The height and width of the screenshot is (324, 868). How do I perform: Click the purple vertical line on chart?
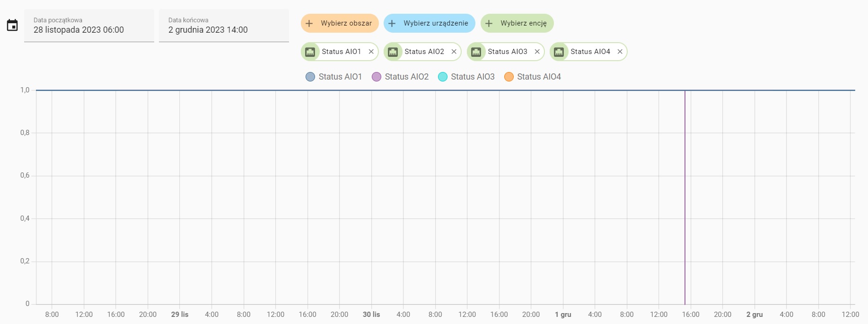pos(685,199)
